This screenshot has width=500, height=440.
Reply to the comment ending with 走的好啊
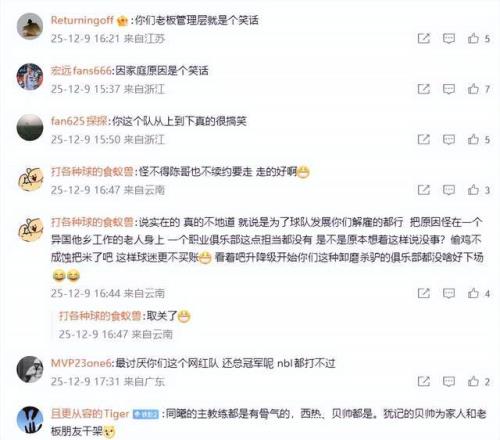[449, 190]
